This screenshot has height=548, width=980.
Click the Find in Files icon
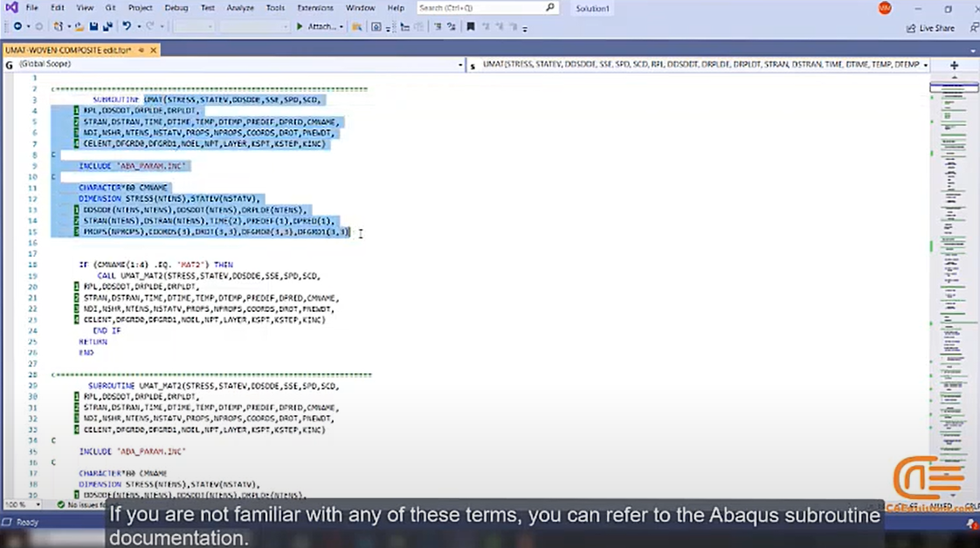[x=357, y=27]
